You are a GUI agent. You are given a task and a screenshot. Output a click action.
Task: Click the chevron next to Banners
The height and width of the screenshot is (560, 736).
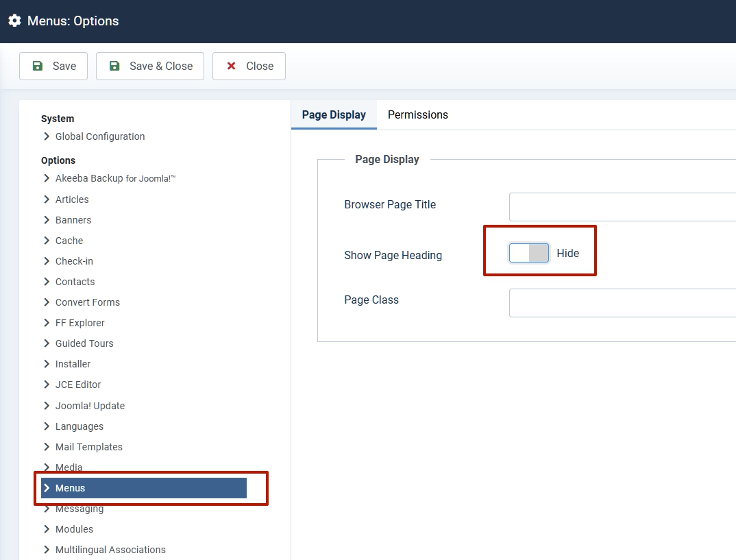[x=47, y=220]
